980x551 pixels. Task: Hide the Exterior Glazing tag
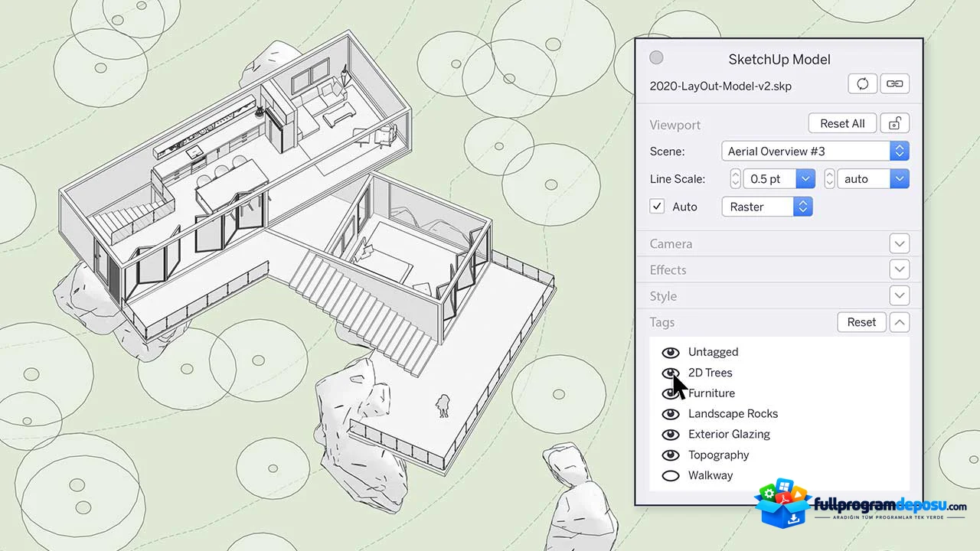click(671, 434)
